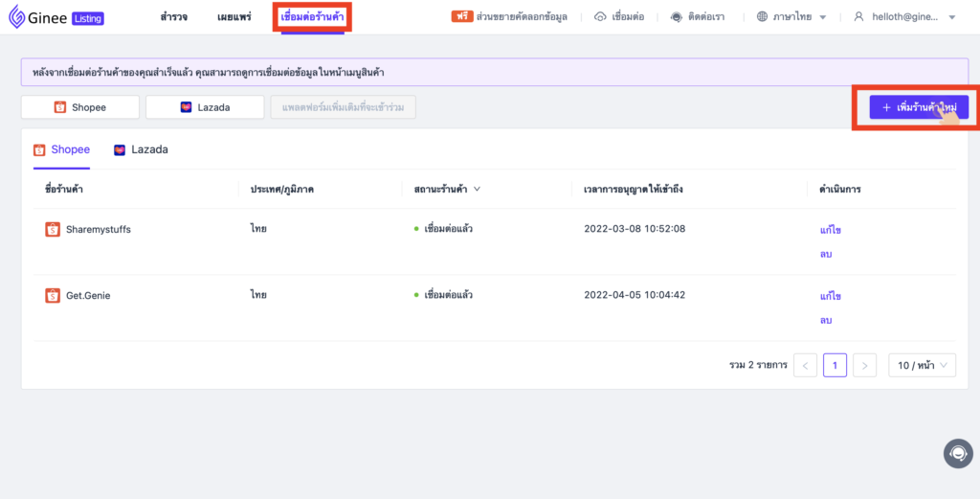The width and height of the screenshot is (980, 499).
Task: Click the เวลาการอนุญาตให้เข้าถึง column header
Action: 633,189
